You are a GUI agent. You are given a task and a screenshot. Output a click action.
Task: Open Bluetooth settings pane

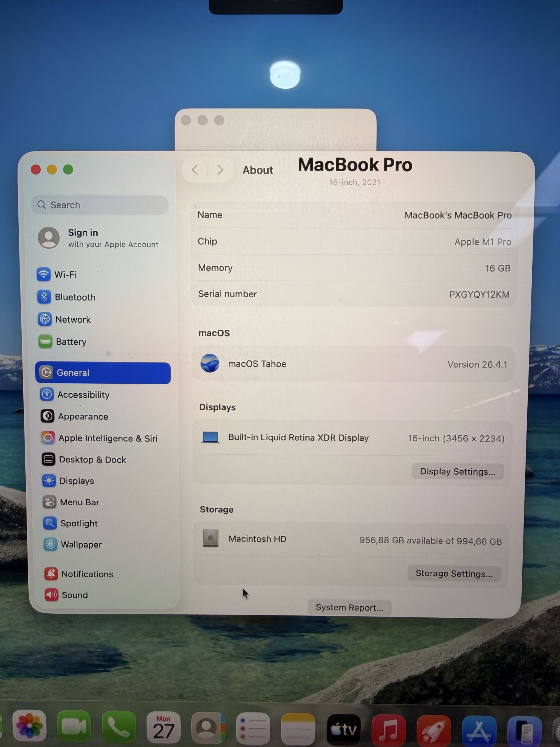coord(66,297)
